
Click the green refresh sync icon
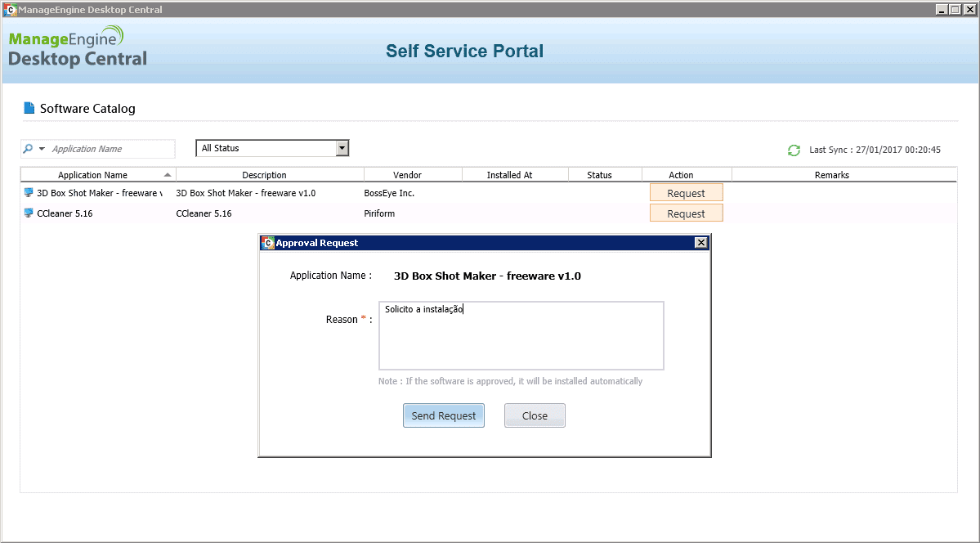(x=794, y=150)
